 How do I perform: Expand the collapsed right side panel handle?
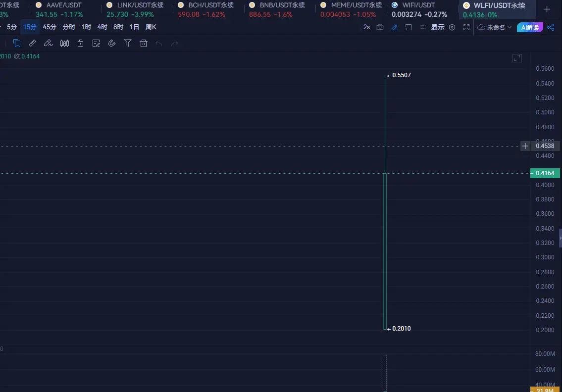pos(560,238)
